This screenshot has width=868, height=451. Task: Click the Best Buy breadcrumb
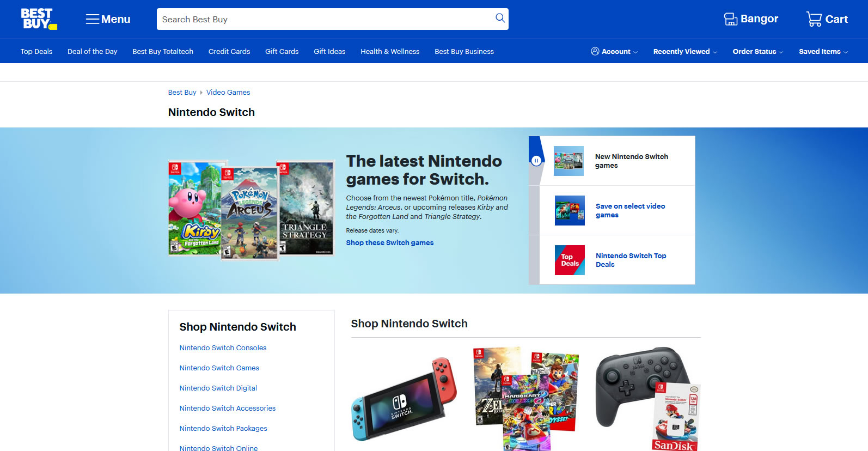tap(182, 92)
